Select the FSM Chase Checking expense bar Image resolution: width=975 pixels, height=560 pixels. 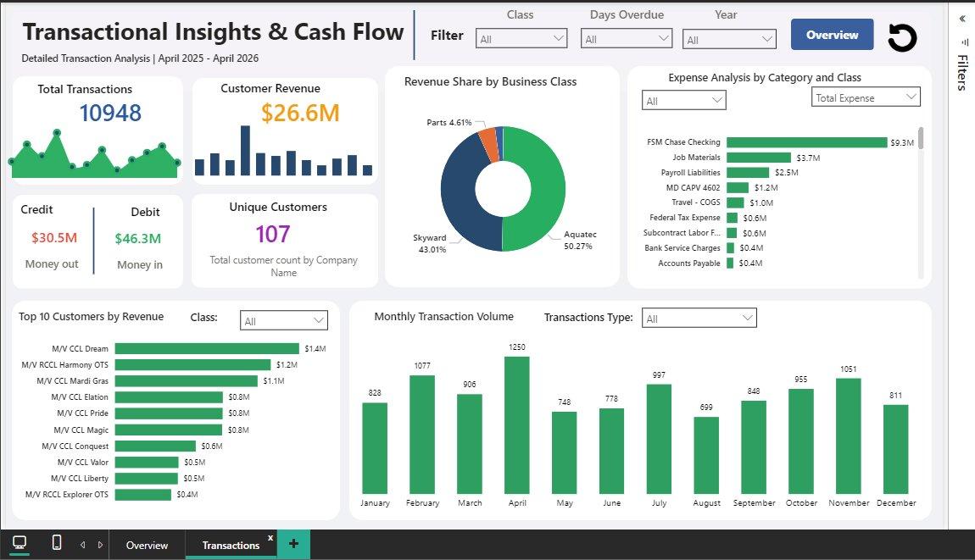[x=806, y=142]
